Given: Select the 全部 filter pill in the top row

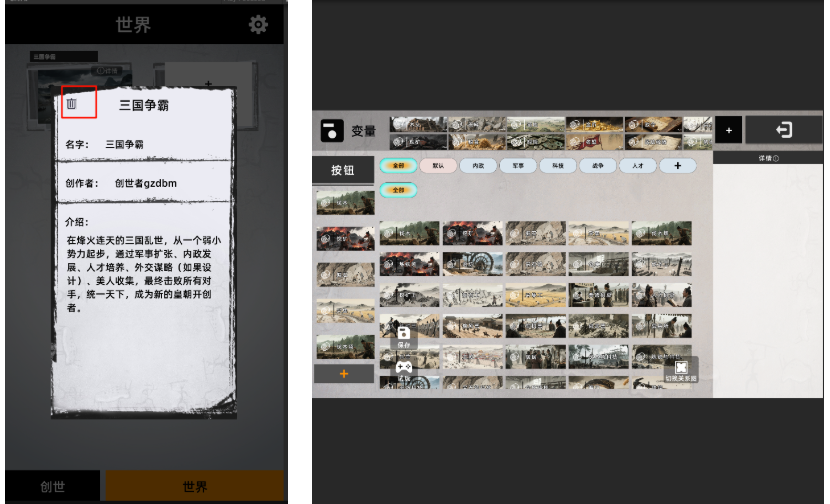Looking at the screenshot, I should (399, 165).
